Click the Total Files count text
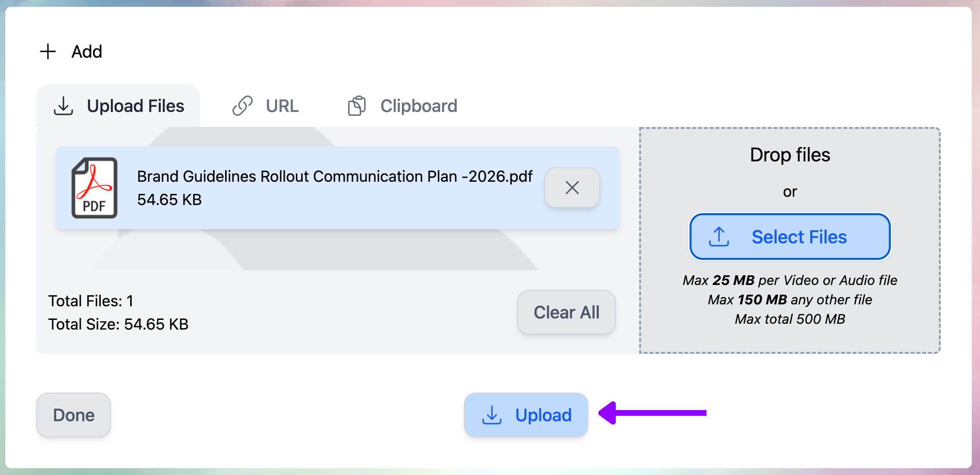The height and width of the screenshot is (475, 980). click(90, 301)
